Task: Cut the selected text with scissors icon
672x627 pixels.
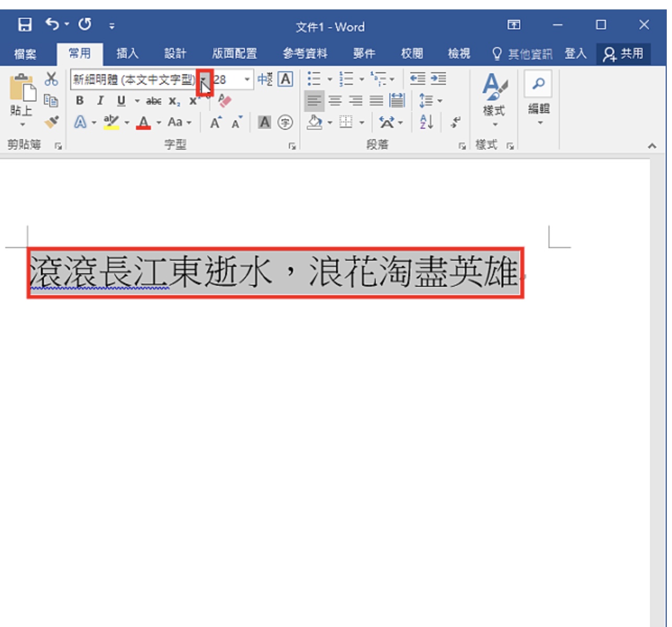Action: pos(51,79)
